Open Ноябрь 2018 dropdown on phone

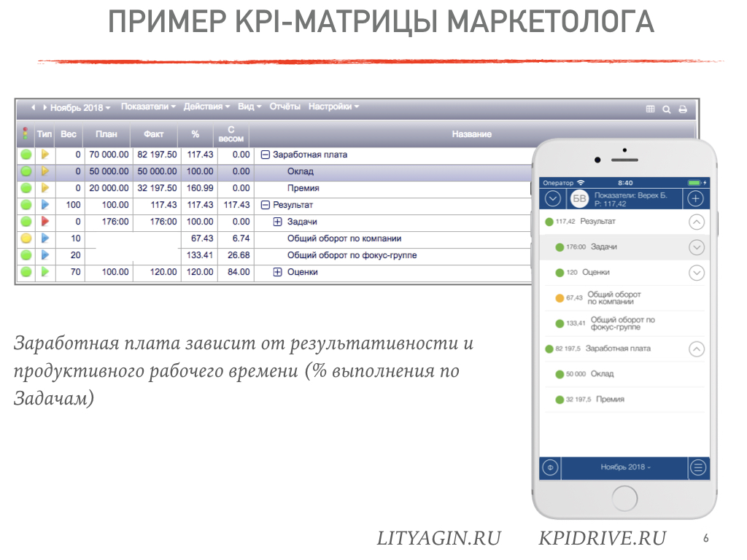(x=625, y=467)
